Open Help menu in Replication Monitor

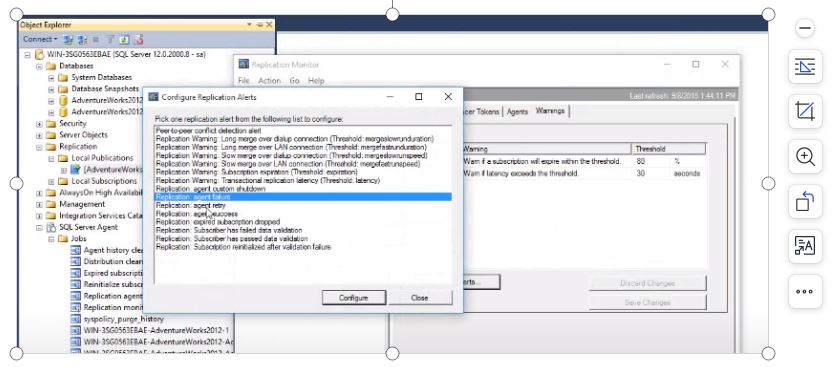click(316, 81)
